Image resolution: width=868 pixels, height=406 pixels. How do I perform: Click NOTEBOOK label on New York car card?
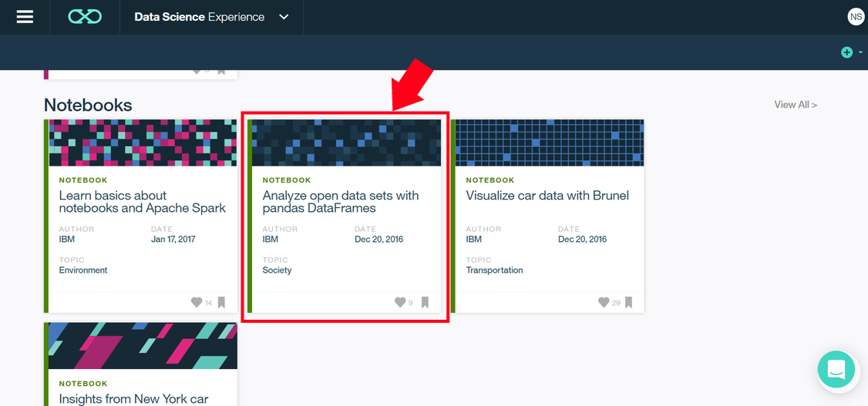83,384
